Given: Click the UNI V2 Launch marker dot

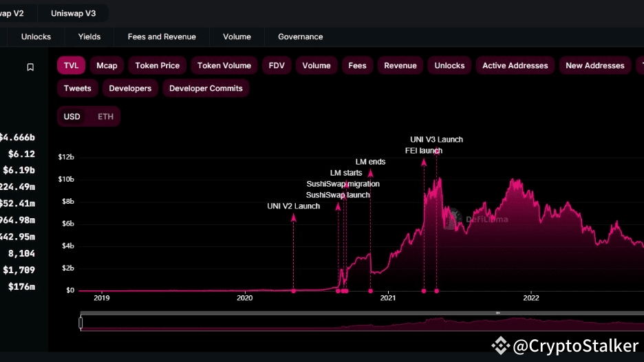Looking at the screenshot, I should [x=294, y=291].
